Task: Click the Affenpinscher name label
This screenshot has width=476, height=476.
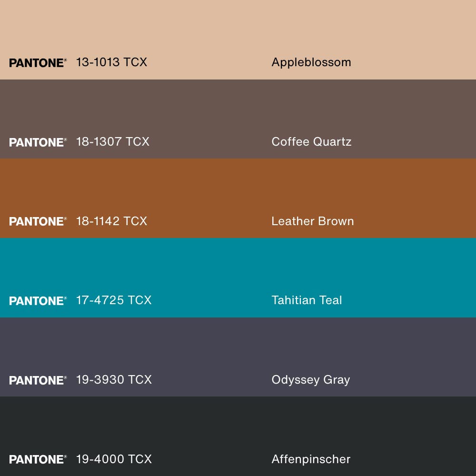Action: (311, 459)
